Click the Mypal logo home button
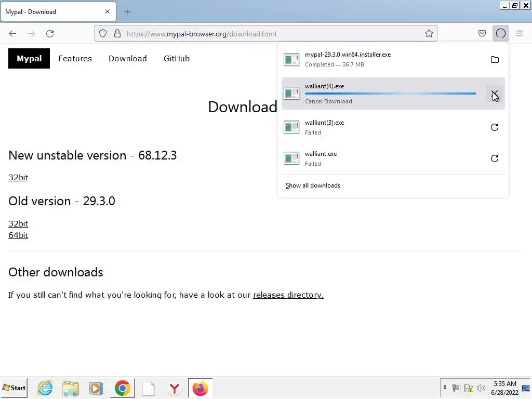 (x=29, y=58)
